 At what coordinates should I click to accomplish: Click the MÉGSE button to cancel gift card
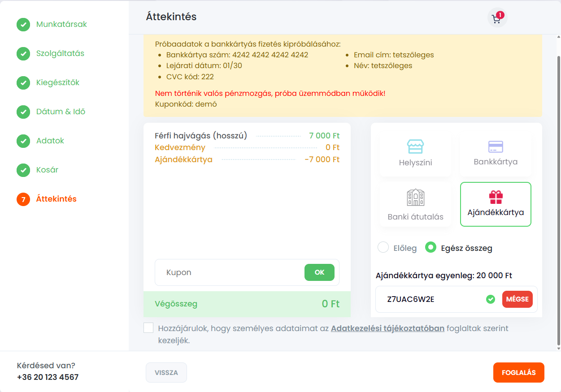coord(517,299)
